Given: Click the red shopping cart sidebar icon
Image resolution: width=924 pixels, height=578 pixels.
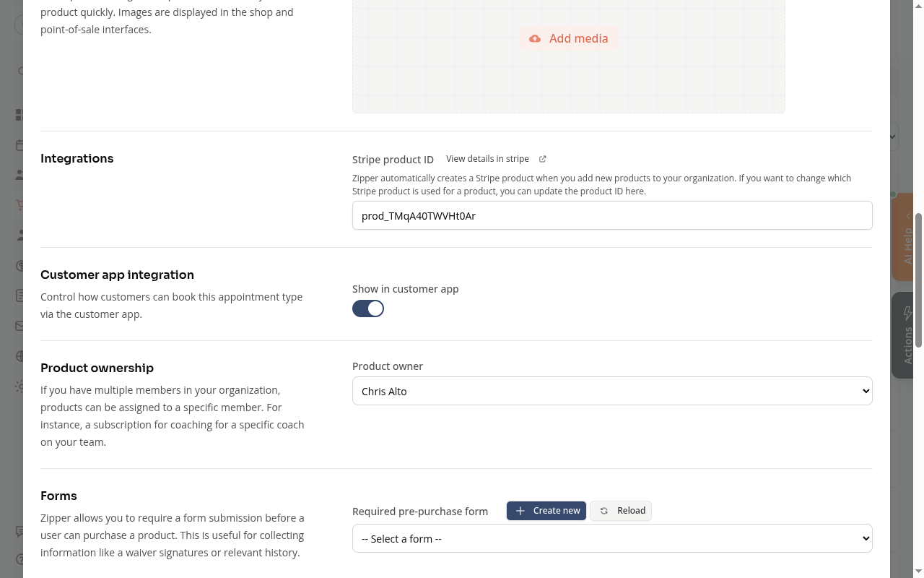Looking at the screenshot, I should click(19, 205).
